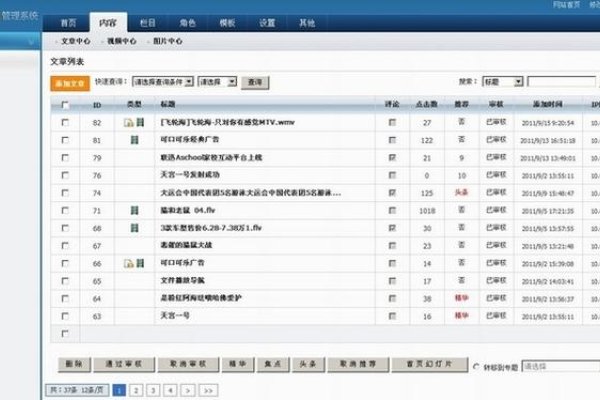Open comments icon for article 71

[392, 211]
